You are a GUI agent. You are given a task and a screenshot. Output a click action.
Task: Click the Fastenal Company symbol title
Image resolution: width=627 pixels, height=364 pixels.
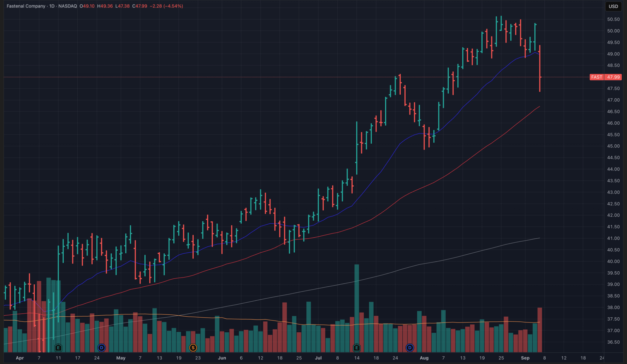click(26, 6)
